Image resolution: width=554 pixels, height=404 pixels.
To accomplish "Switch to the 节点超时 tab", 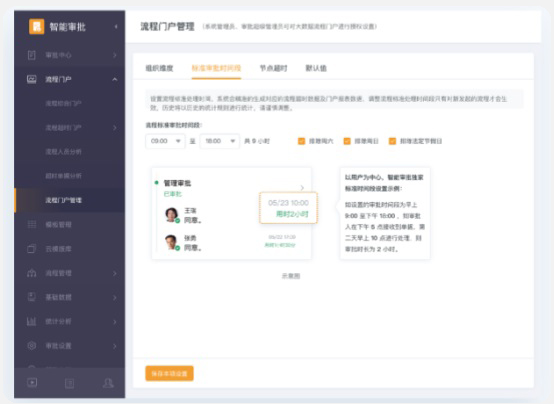I will click(x=273, y=68).
